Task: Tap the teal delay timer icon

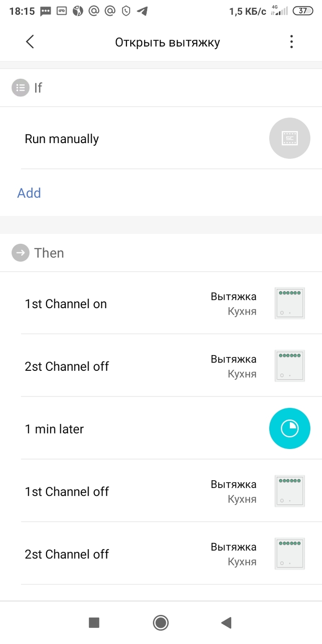Action: (x=289, y=429)
